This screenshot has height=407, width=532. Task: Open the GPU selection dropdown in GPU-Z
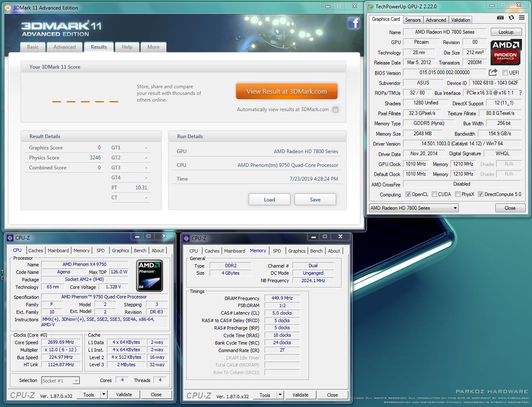[x=413, y=208]
